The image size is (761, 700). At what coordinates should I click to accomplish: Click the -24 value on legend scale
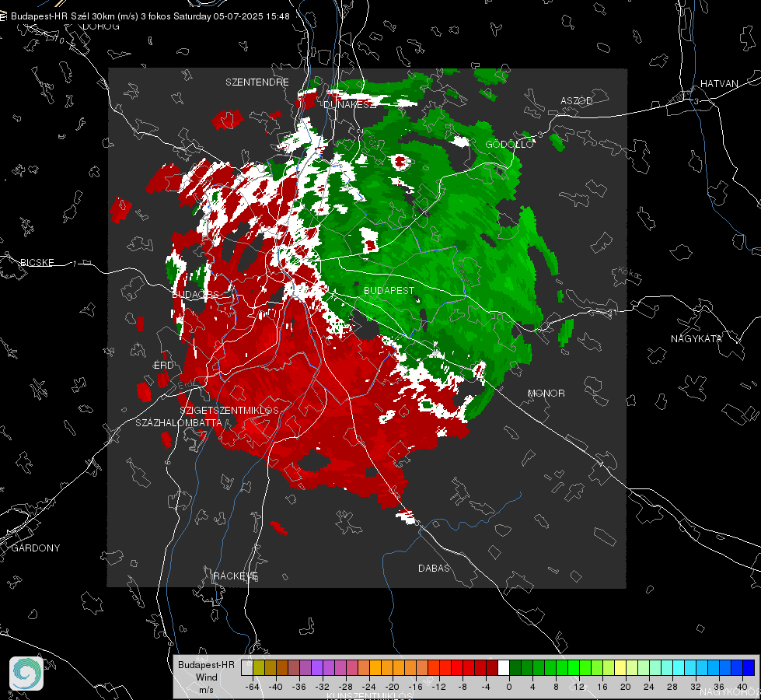(x=369, y=687)
